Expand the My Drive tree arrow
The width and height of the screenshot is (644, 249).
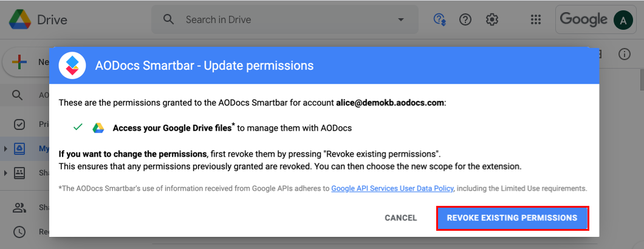pyautogui.click(x=5, y=148)
